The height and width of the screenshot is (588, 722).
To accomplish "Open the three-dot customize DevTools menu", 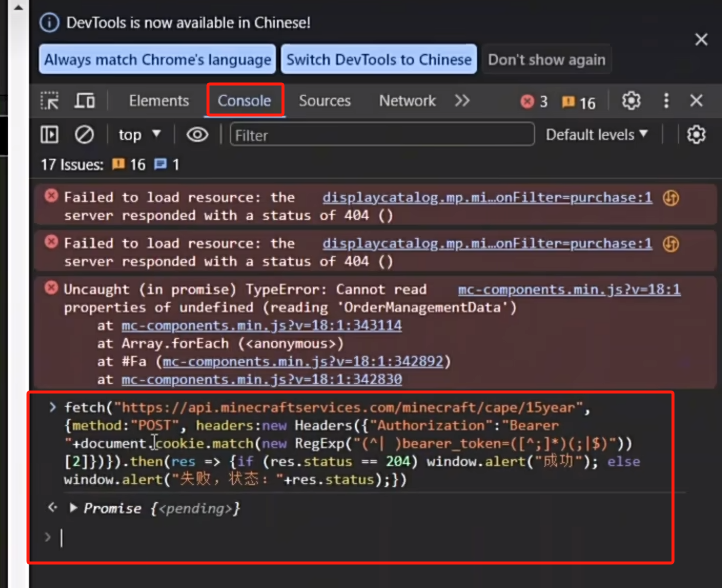I will (x=666, y=101).
